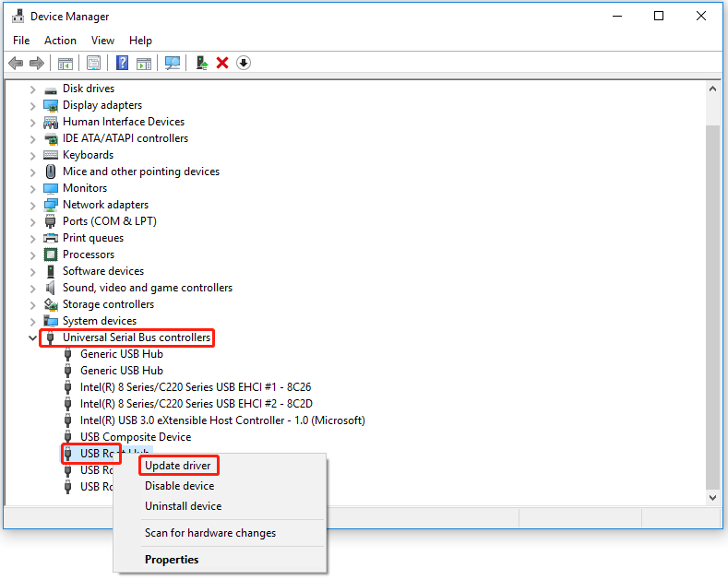Expand the Ports (COM & LPT) node
The image size is (728, 580).
[32, 222]
